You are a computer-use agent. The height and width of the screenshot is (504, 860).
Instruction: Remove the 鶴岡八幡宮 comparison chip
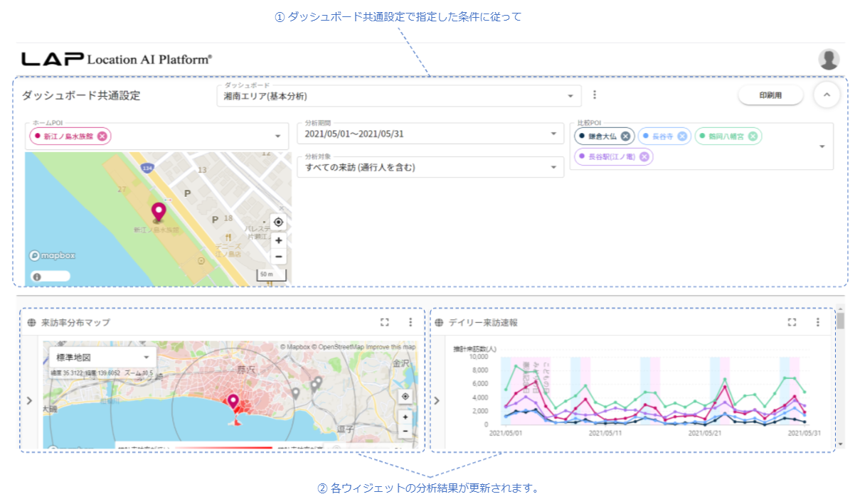point(753,136)
